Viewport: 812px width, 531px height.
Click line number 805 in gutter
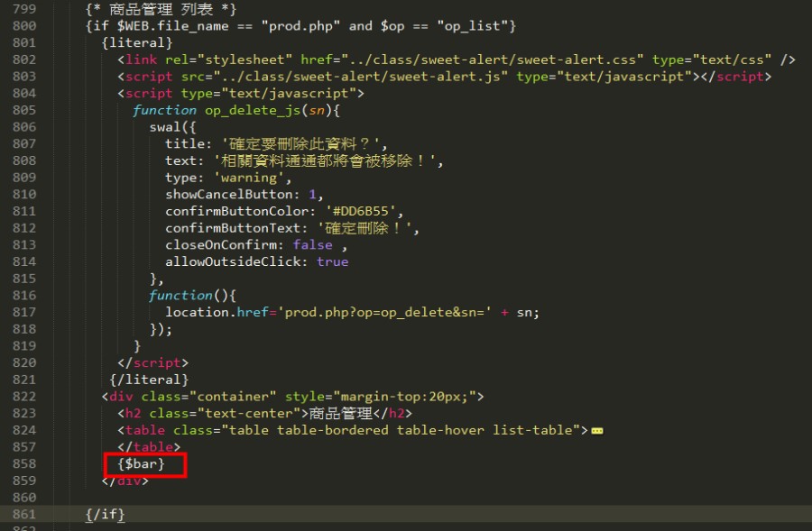tap(24, 110)
